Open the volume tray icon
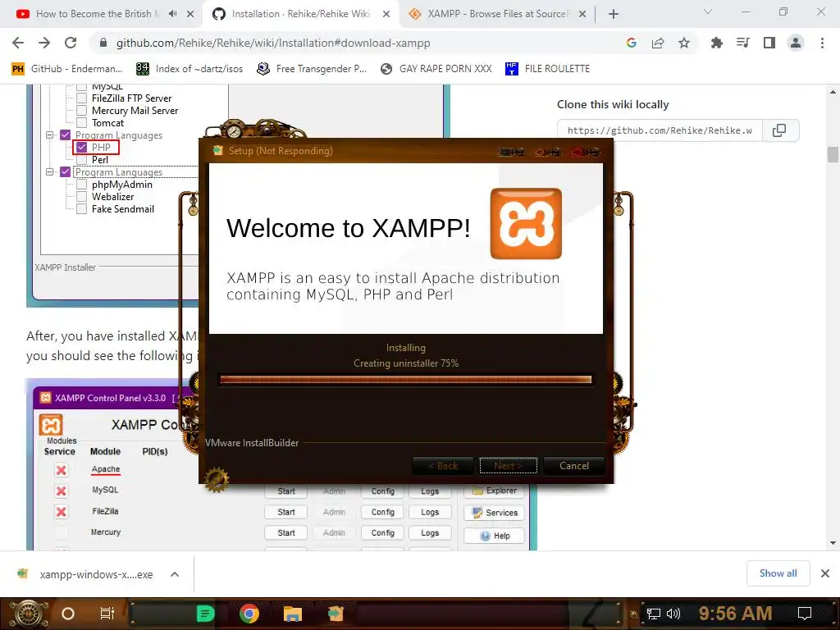This screenshot has width=840, height=630. (673, 614)
